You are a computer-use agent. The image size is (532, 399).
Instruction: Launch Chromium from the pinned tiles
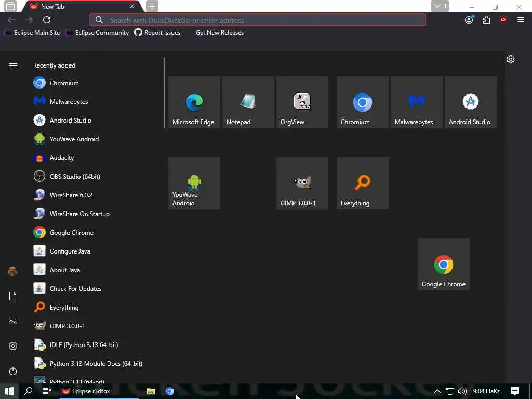coord(362,102)
